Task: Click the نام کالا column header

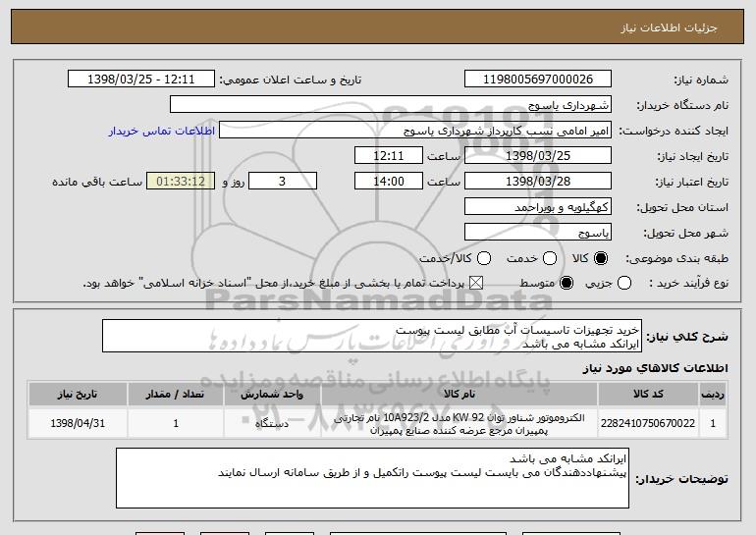Action: [x=459, y=395]
